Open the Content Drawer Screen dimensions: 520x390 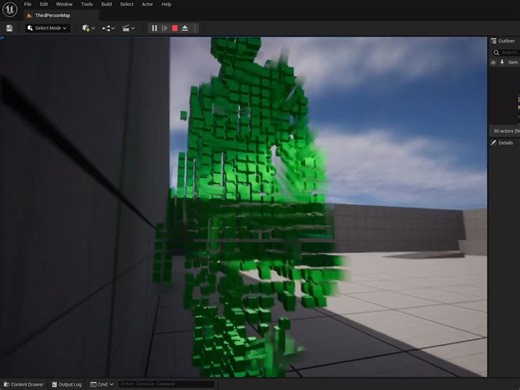coord(24,384)
